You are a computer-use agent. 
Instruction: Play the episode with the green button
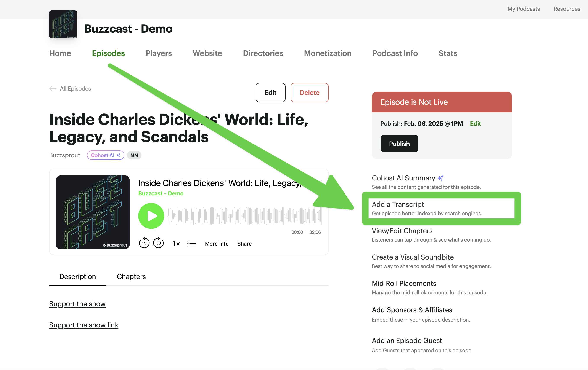point(151,216)
